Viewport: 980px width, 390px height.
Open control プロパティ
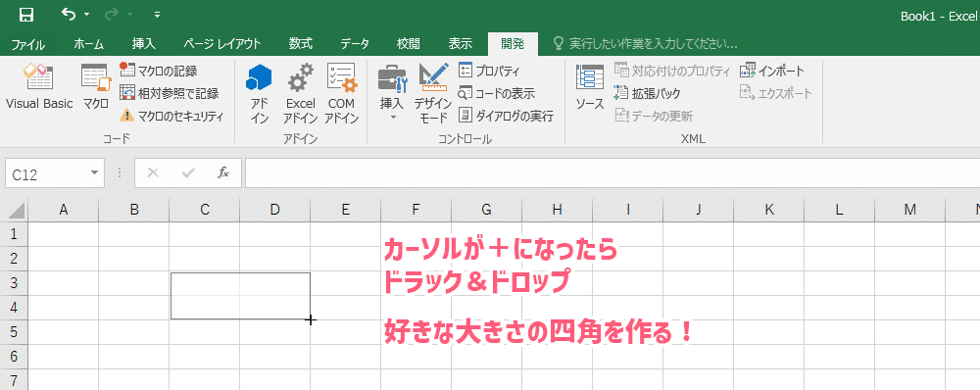(x=489, y=72)
